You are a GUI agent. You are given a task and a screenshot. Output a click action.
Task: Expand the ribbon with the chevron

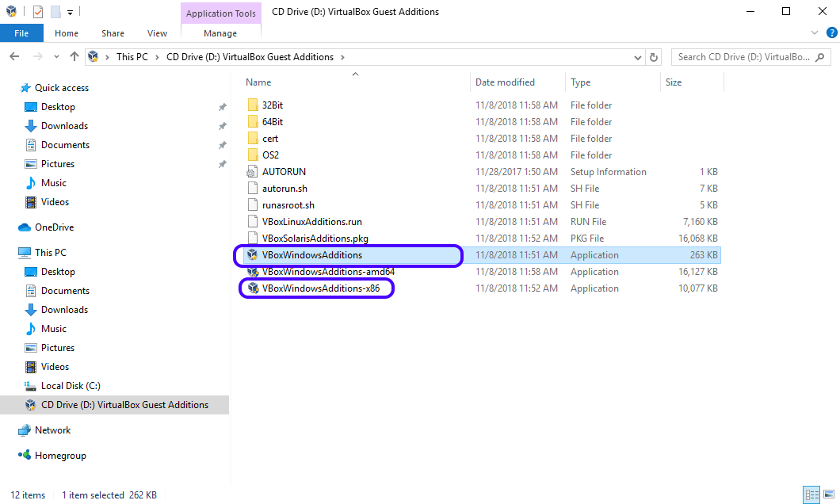pos(815,32)
